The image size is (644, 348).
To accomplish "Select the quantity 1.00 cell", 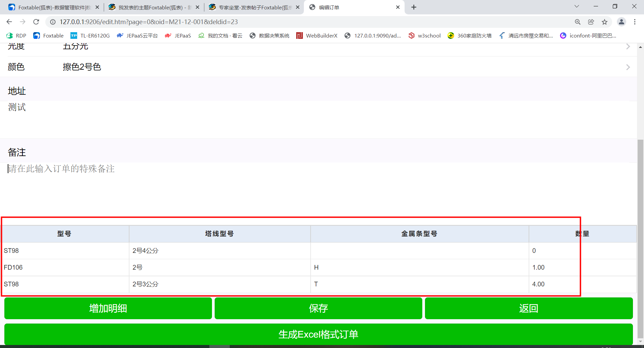I will (x=582, y=267).
